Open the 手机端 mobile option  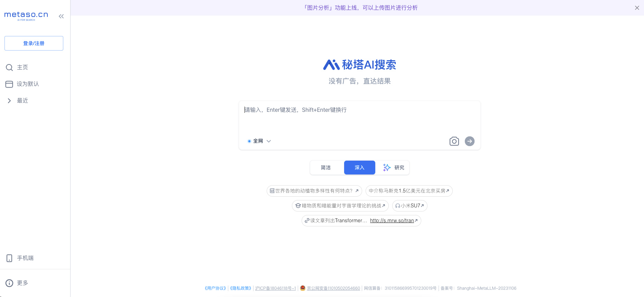point(25,258)
